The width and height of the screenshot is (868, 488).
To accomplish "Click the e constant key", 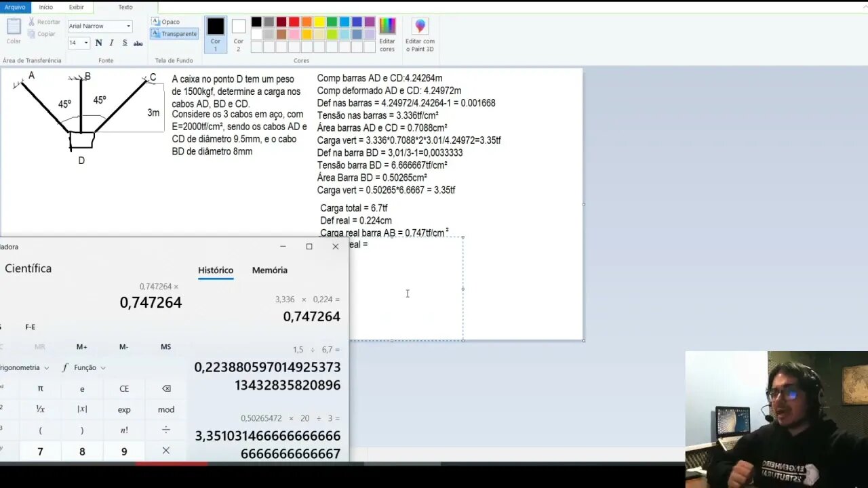I will 82,388.
